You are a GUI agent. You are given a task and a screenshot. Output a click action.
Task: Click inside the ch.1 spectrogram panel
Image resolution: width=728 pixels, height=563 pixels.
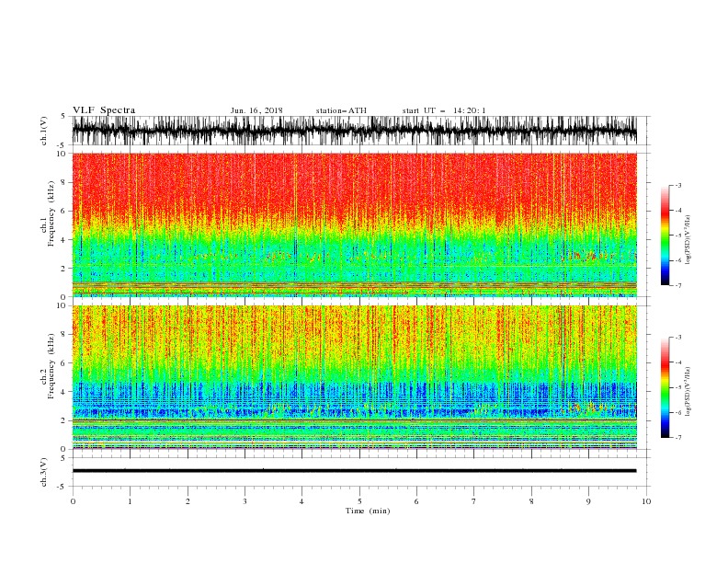354,224
